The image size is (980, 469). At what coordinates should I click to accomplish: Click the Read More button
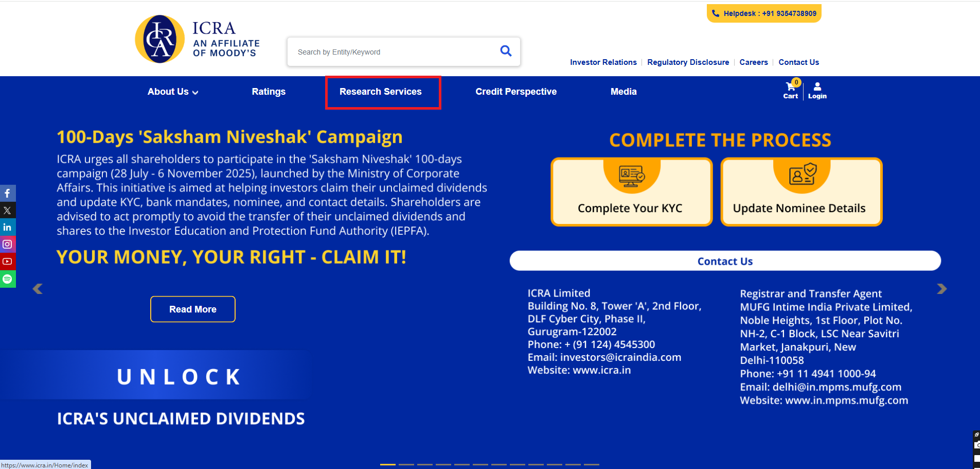193,309
